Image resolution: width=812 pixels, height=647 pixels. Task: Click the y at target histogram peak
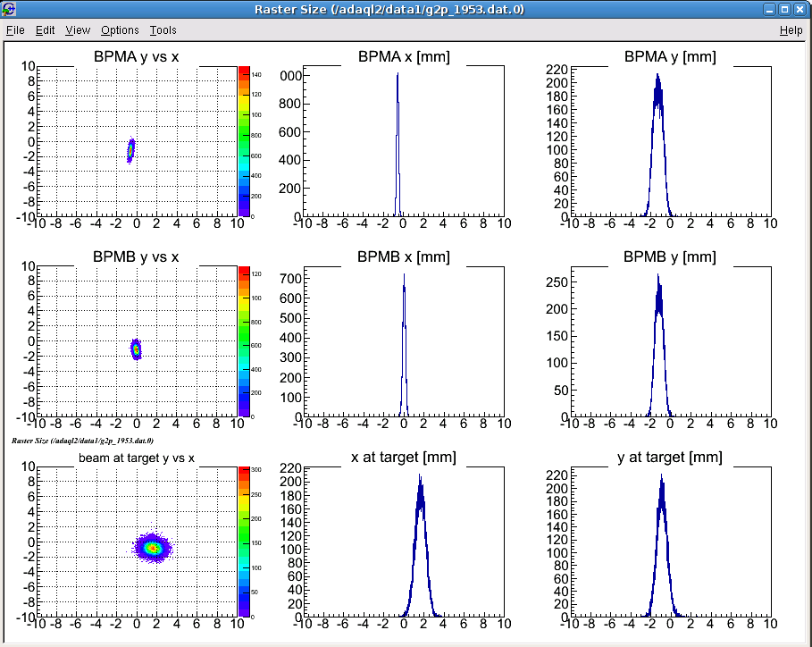click(661, 545)
